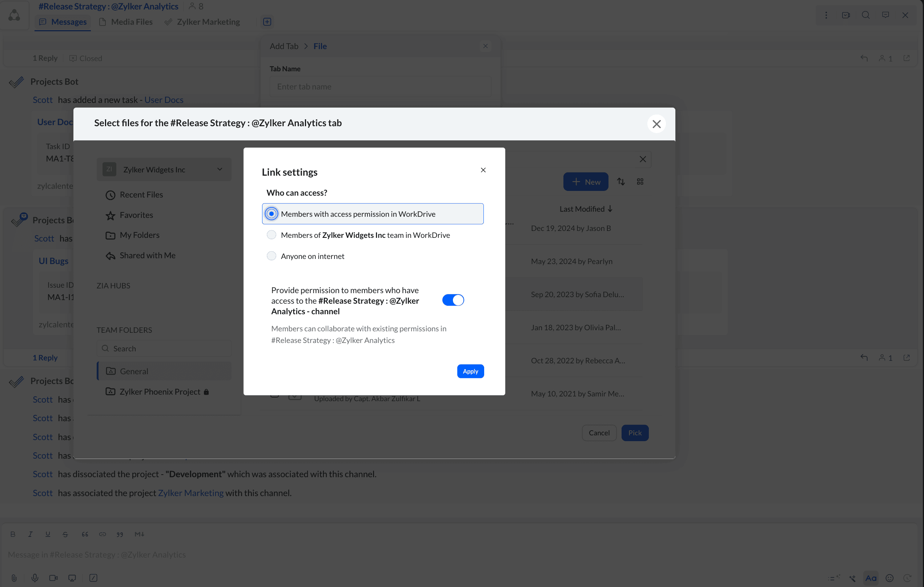Open the Media Files tab

[x=126, y=22]
